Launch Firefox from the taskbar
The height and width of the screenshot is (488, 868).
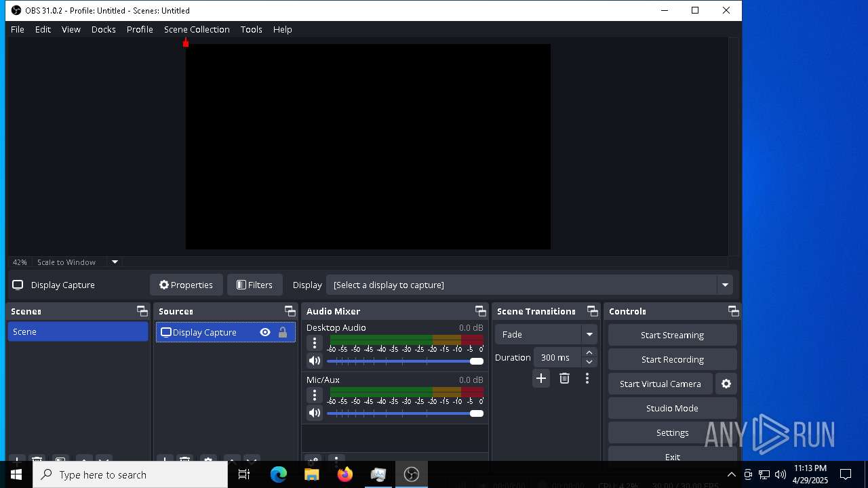(x=344, y=474)
